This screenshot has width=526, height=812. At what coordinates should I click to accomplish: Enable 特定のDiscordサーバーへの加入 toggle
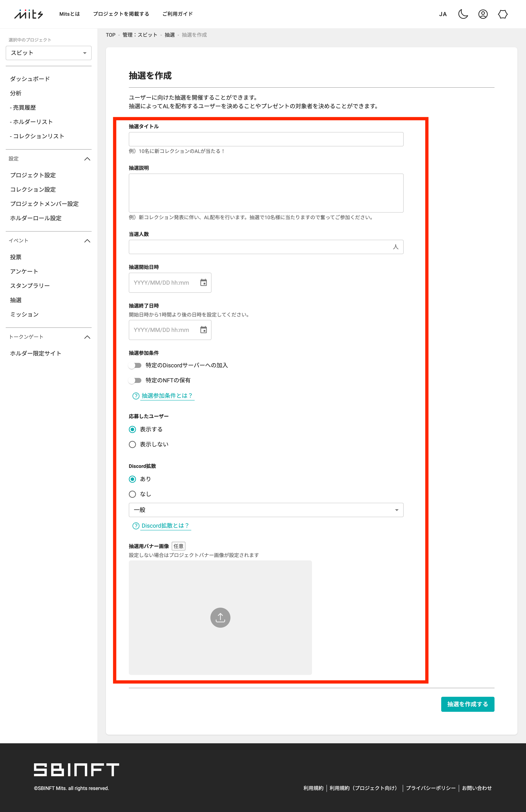pyautogui.click(x=135, y=365)
